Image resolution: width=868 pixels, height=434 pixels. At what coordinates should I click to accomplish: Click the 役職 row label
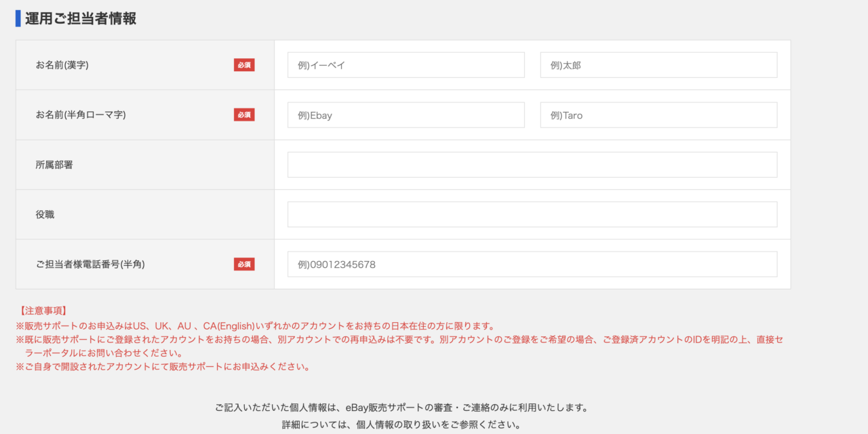(x=45, y=214)
